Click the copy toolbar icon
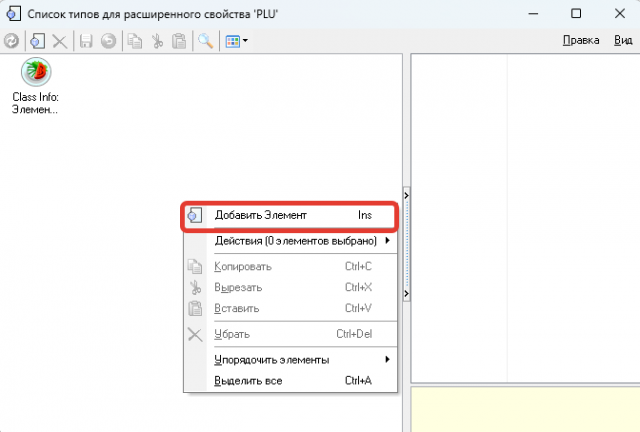Screen dimensions: 640x432 (x=134, y=41)
